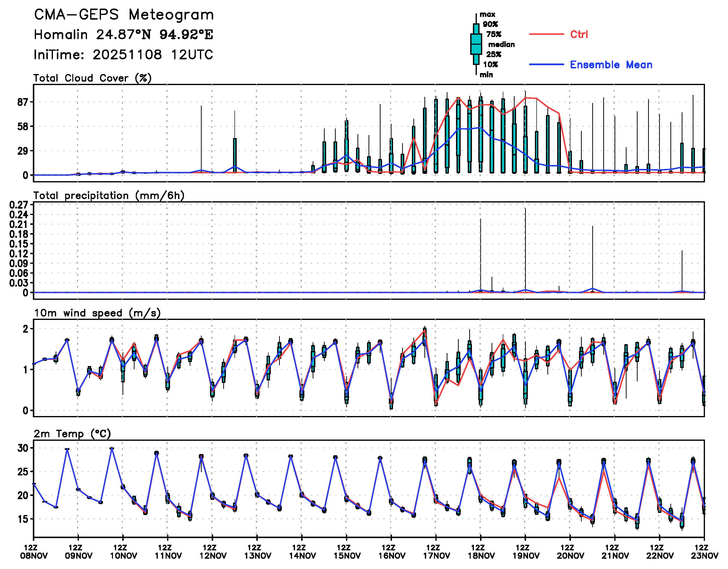
Task: Click the Total precipitation panel title
Action: (x=109, y=195)
